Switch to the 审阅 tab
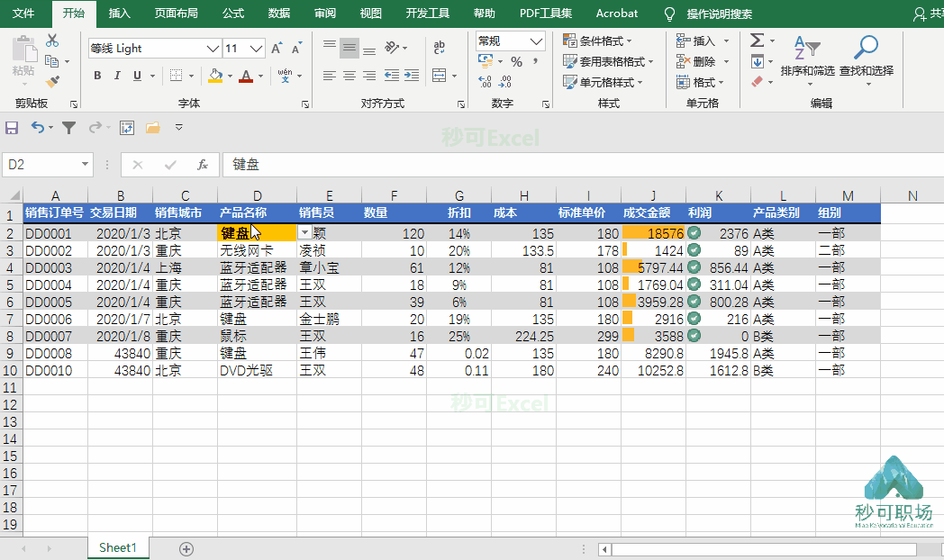The width and height of the screenshot is (944, 560). pyautogui.click(x=324, y=14)
